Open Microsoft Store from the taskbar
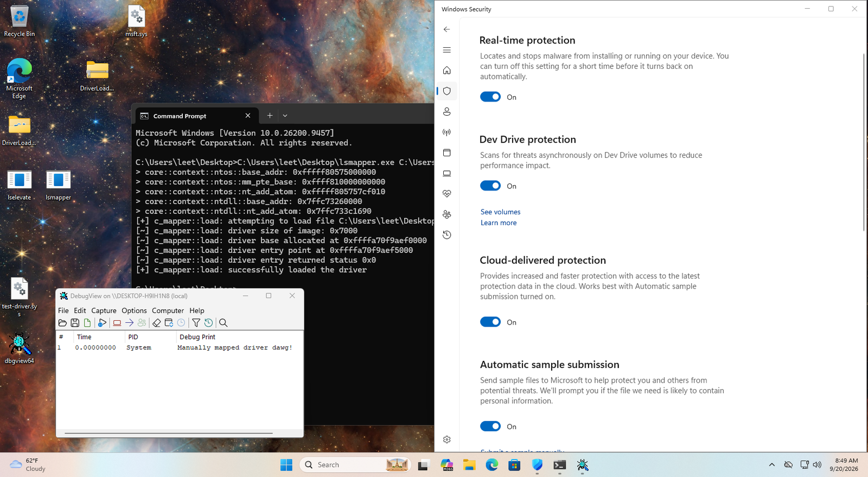This screenshot has height=477, width=868. coord(514,465)
